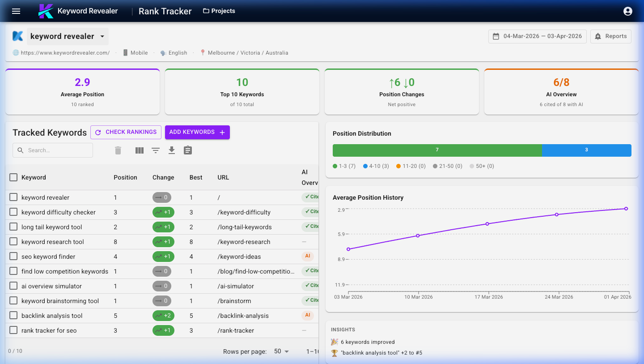The width and height of the screenshot is (644, 364).
Task: Click the 17 Mar 2026 chart data point
Action: pos(487,224)
